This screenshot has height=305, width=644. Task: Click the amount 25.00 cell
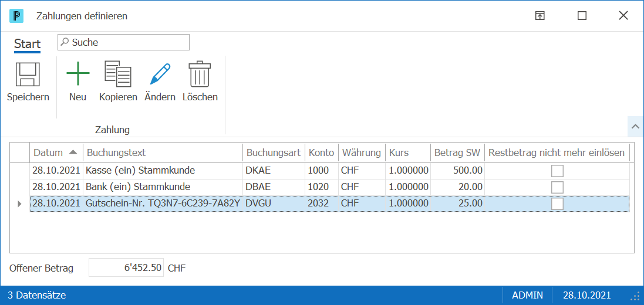(457, 204)
